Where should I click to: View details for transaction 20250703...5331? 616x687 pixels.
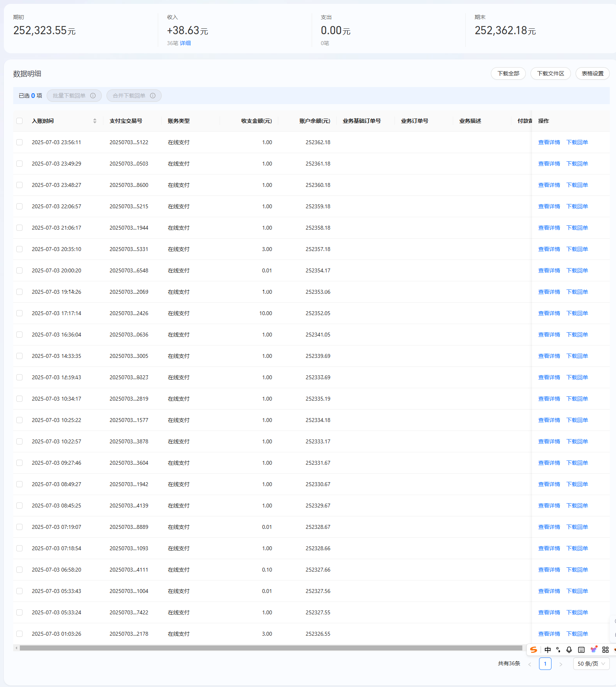pyautogui.click(x=549, y=249)
